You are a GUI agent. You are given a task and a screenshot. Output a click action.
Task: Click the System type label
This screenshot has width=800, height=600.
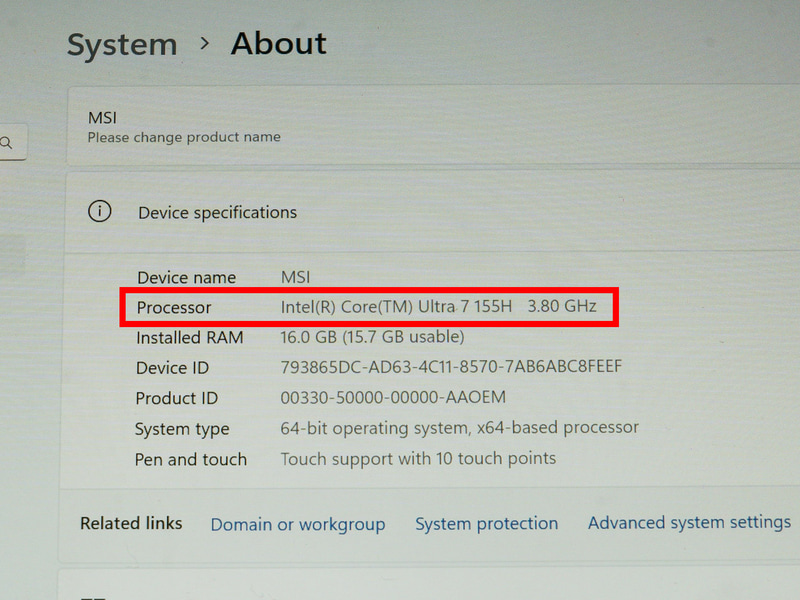point(182,430)
